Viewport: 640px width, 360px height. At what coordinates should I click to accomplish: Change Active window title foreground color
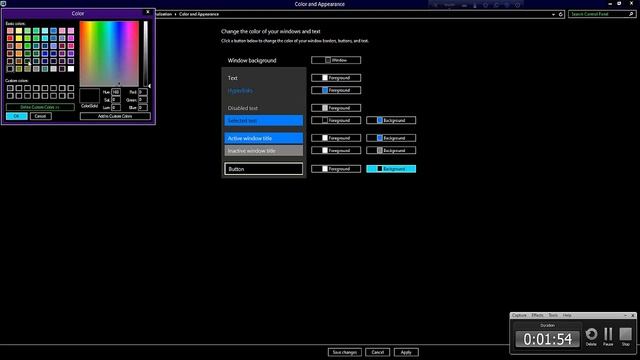336,138
